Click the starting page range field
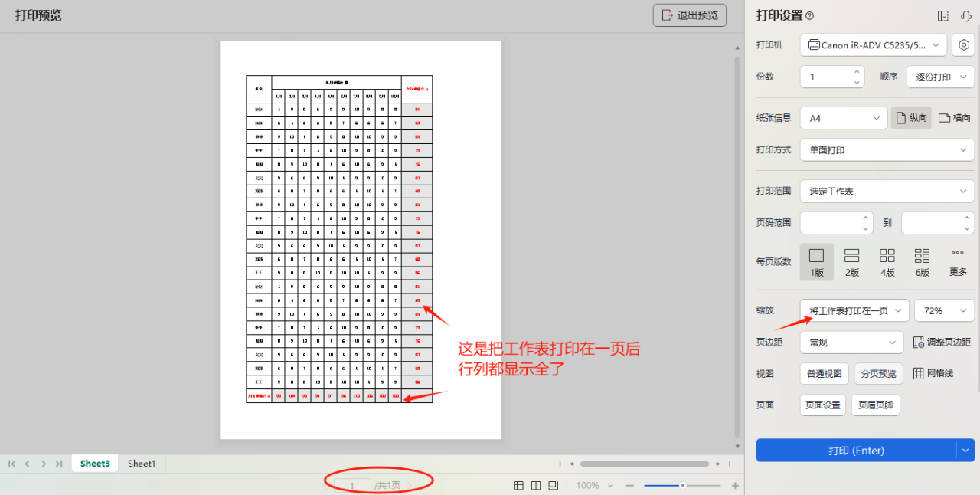The width and height of the screenshot is (980, 495). pos(830,223)
